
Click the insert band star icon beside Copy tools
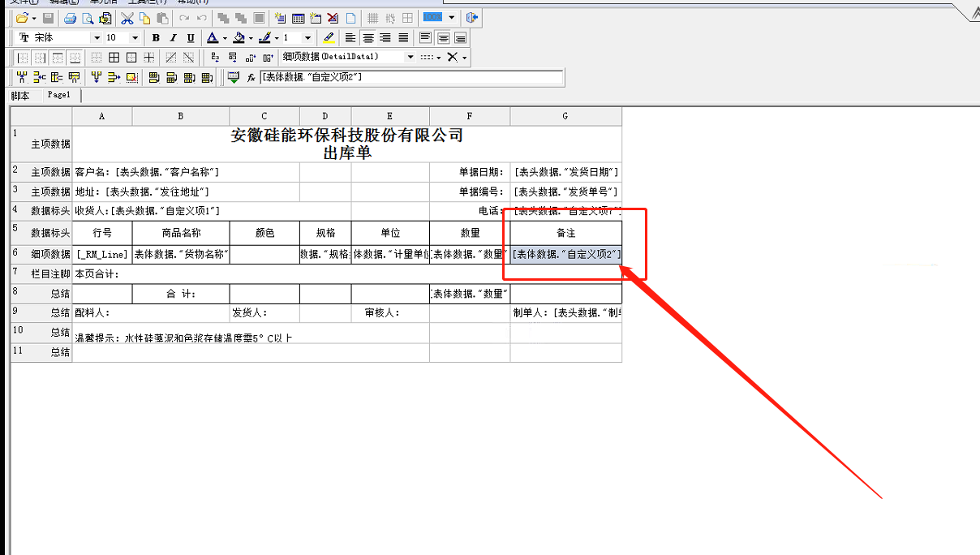[280, 18]
